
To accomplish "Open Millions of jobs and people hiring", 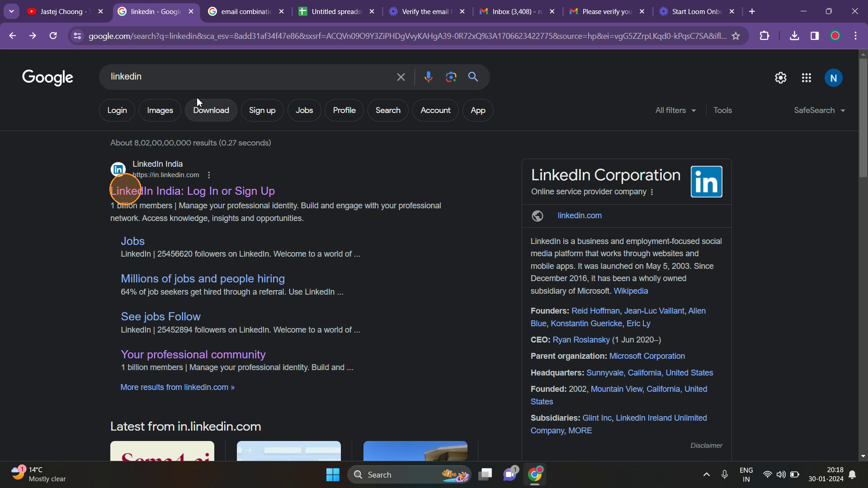I will coord(203,279).
